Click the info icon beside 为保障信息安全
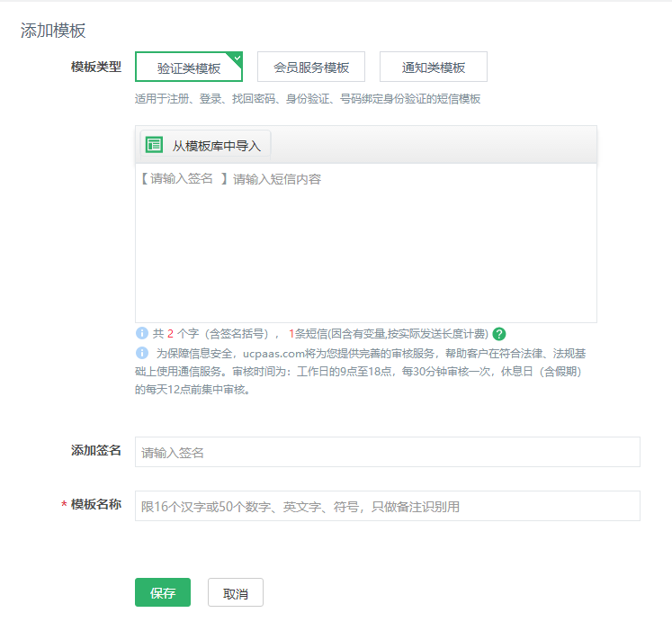Image resolution: width=672 pixels, height=631 pixels. [142, 353]
